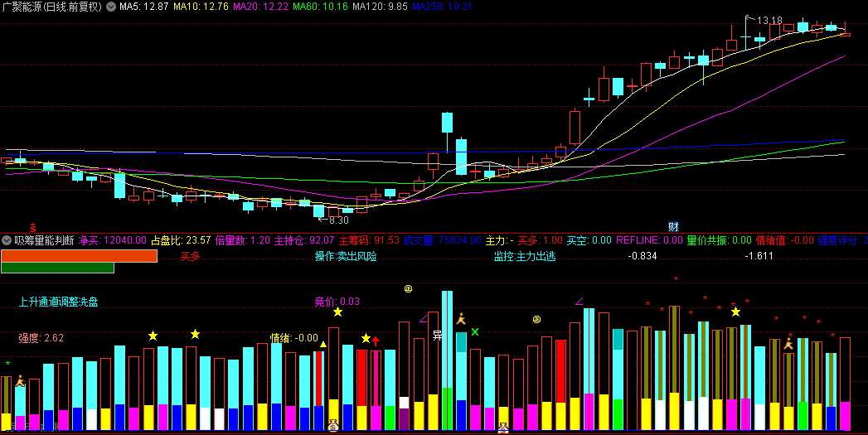The width and height of the screenshot is (868, 435).
Task: Click the 情绪: -0.00 label
Action: coord(294,337)
